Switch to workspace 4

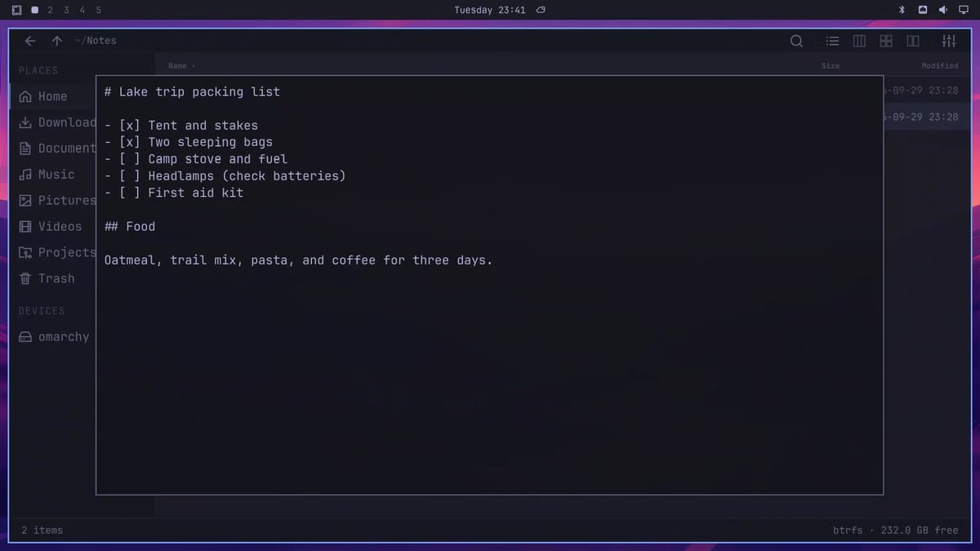point(82,10)
